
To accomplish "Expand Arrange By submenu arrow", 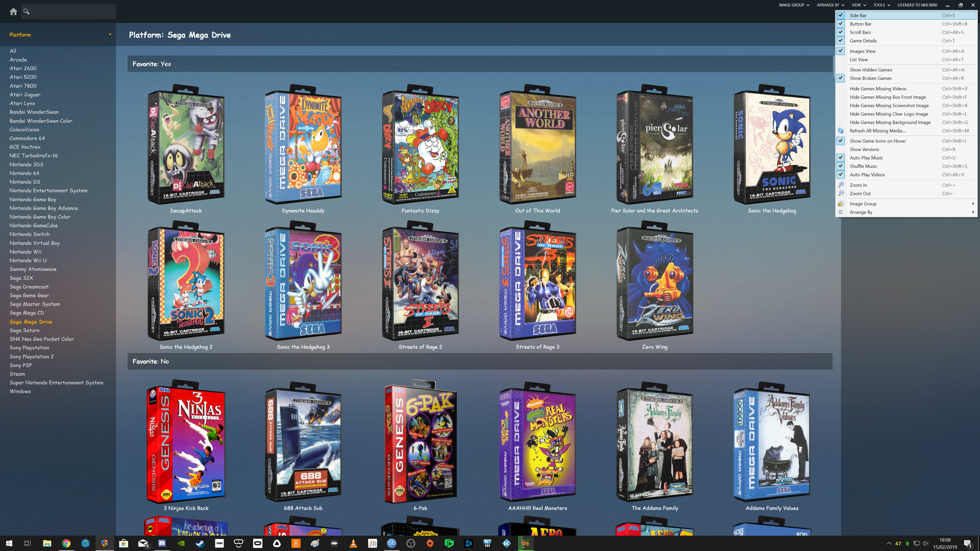I will (973, 212).
